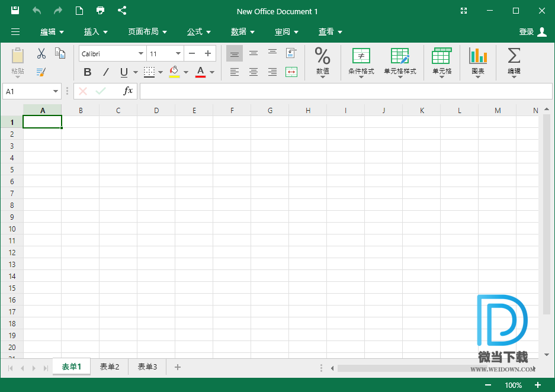Click into the formula bar
Viewport: 555px width, 392px height.
click(346, 91)
